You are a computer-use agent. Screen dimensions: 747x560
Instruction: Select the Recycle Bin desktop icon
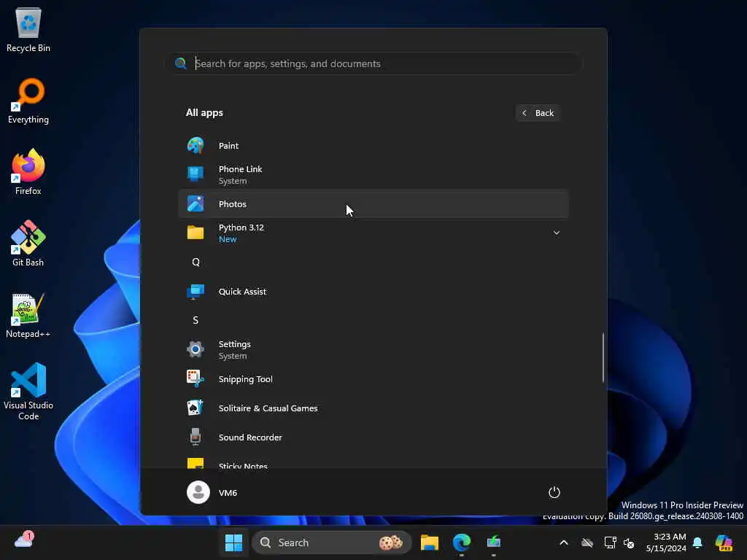point(28,29)
